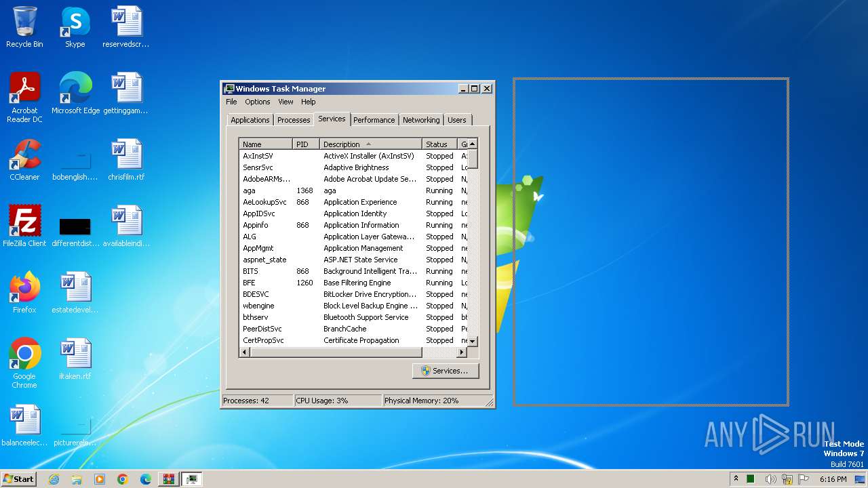Open the network tray icon
The height and width of the screenshot is (488, 868).
(787, 479)
